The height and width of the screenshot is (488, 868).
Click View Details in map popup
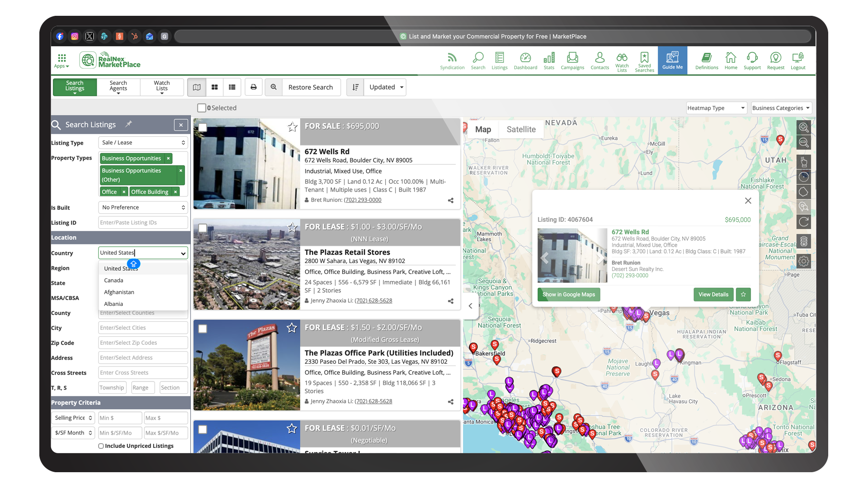click(713, 295)
